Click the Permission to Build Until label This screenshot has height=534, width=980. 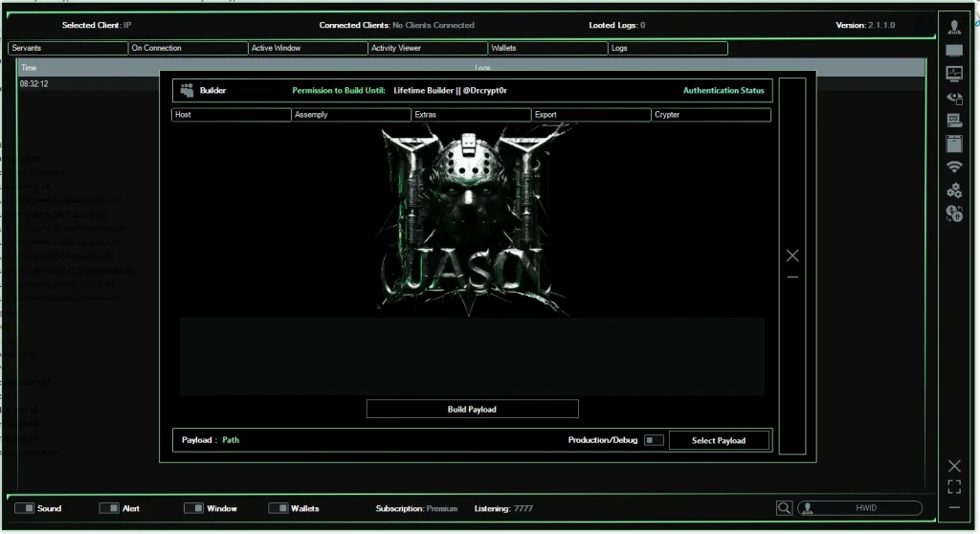point(339,91)
